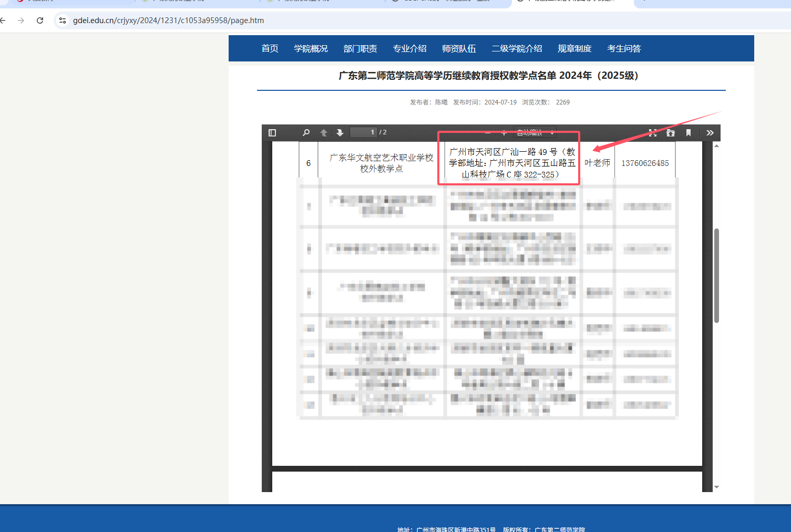Select the 发布时间 2024-07-19 text
The width and height of the screenshot is (791, 532).
point(485,102)
